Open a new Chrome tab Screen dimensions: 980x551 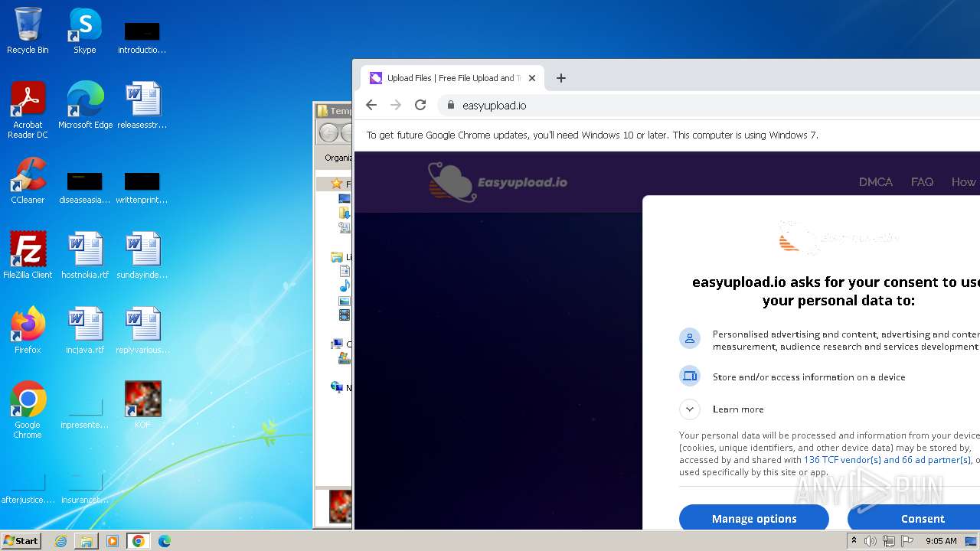click(x=561, y=78)
